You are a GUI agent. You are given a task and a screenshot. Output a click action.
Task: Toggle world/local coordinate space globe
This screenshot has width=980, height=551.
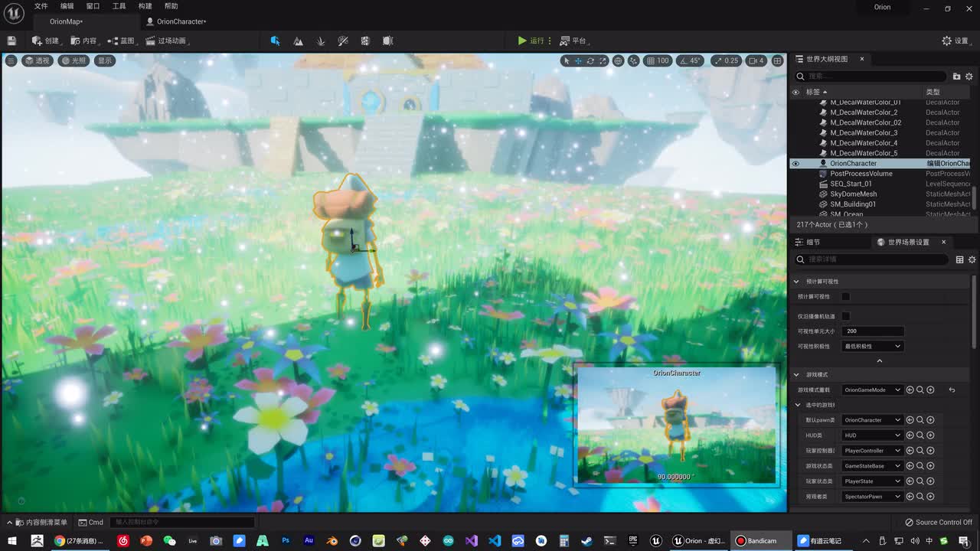click(x=618, y=60)
